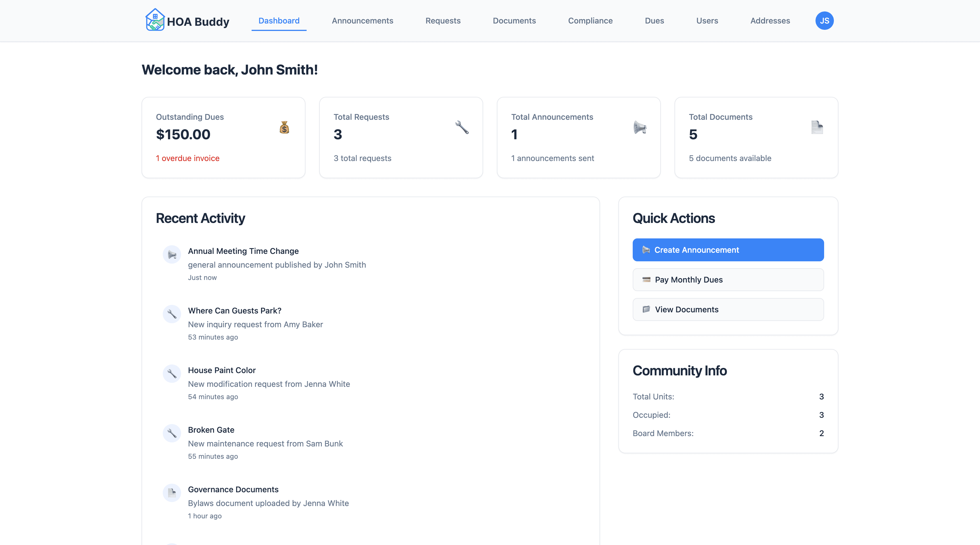
Task: Click the '5 documents available' text
Action: click(730, 158)
